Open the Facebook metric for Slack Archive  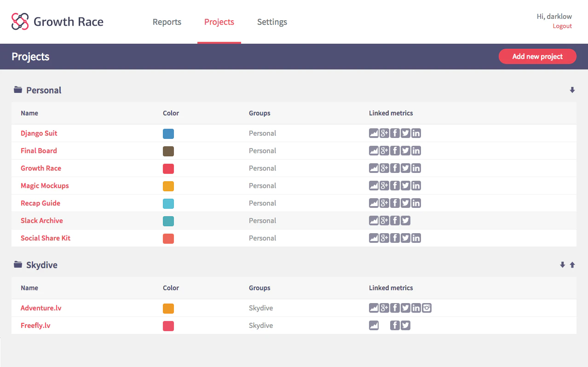coord(395,220)
